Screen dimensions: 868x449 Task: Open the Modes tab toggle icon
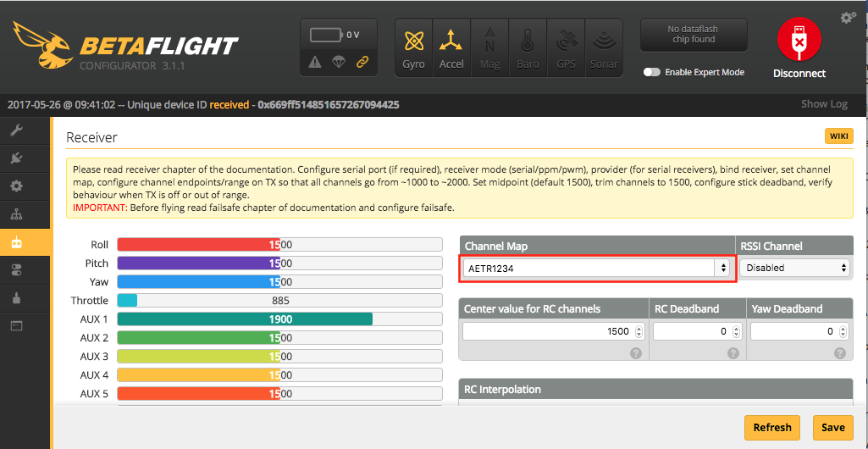click(17, 270)
